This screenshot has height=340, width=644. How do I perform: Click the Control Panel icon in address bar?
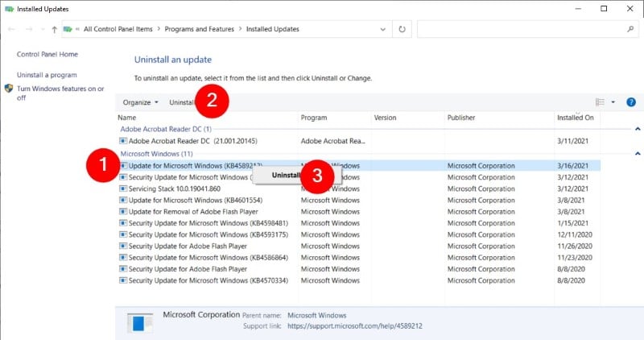point(68,29)
